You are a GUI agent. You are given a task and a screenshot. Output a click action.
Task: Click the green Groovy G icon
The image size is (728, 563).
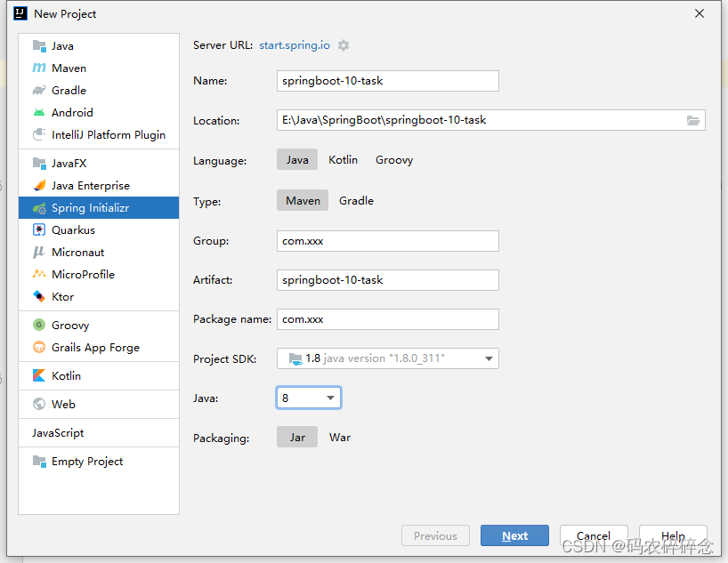tap(39, 325)
